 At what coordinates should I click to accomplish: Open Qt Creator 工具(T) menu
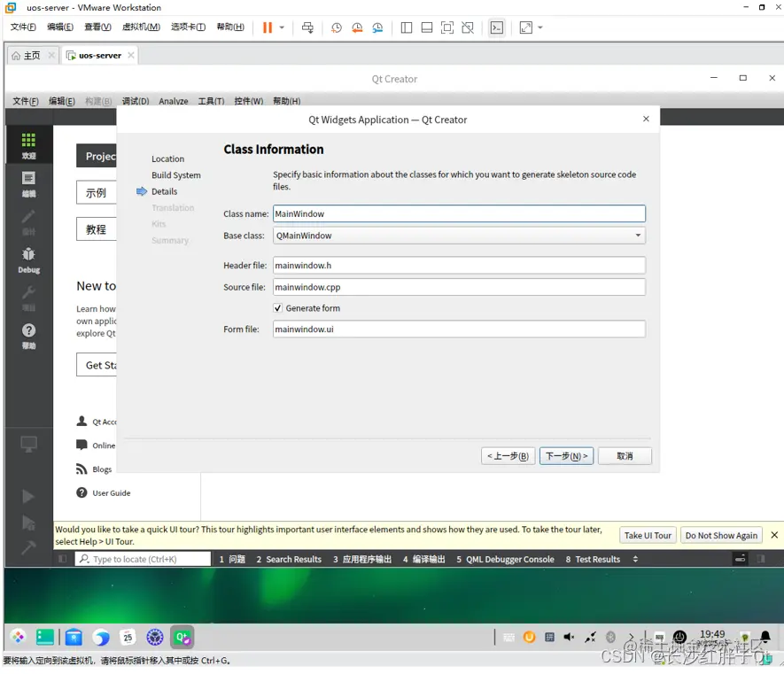click(211, 101)
